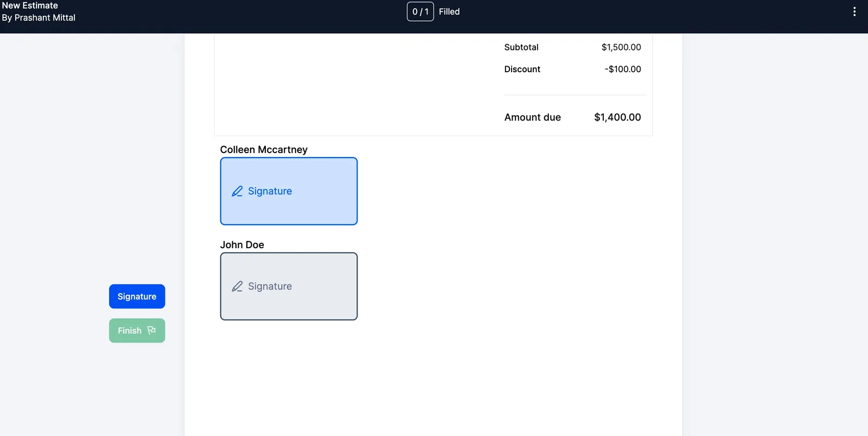The height and width of the screenshot is (436, 868).
Task: Click the Subtotal $1,500.00 amount
Action: [621, 47]
